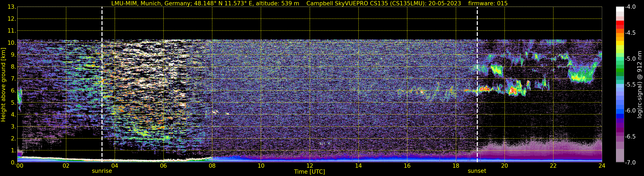Click the 16 tick label on the time axis

point(407,166)
